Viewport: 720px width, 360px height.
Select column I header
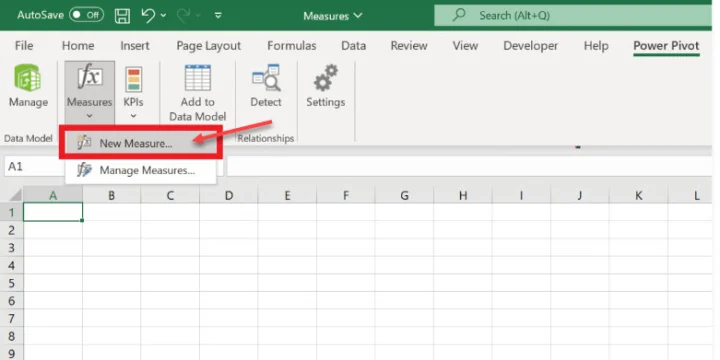[x=521, y=196]
